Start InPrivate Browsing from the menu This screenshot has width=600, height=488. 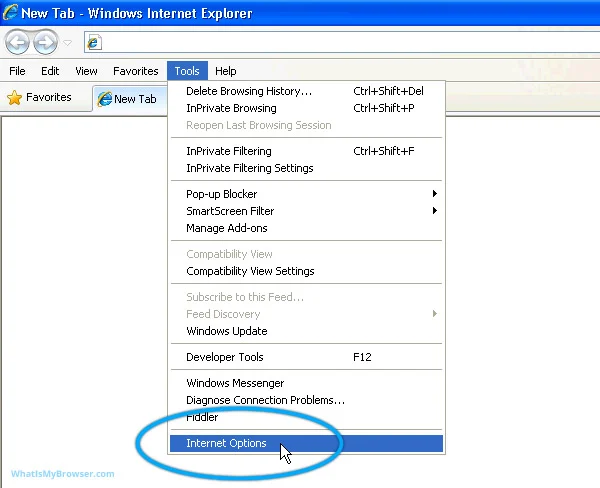pyautogui.click(x=307, y=108)
